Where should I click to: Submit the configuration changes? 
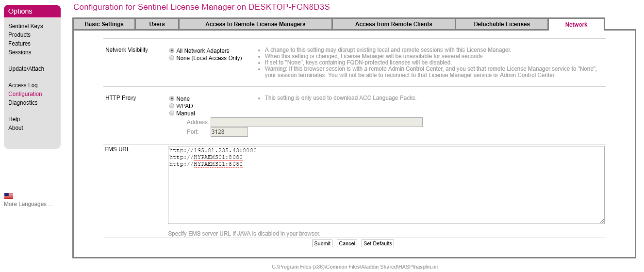click(x=322, y=243)
